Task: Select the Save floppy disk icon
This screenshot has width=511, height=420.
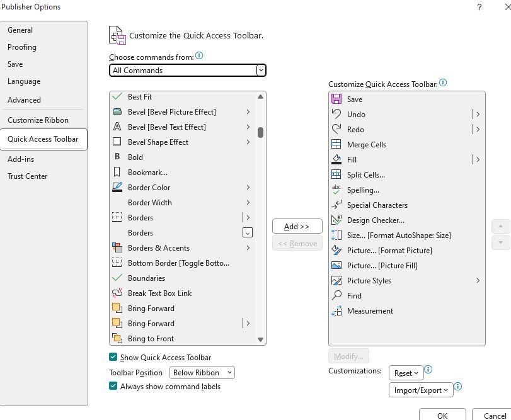Action: [336, 99]
